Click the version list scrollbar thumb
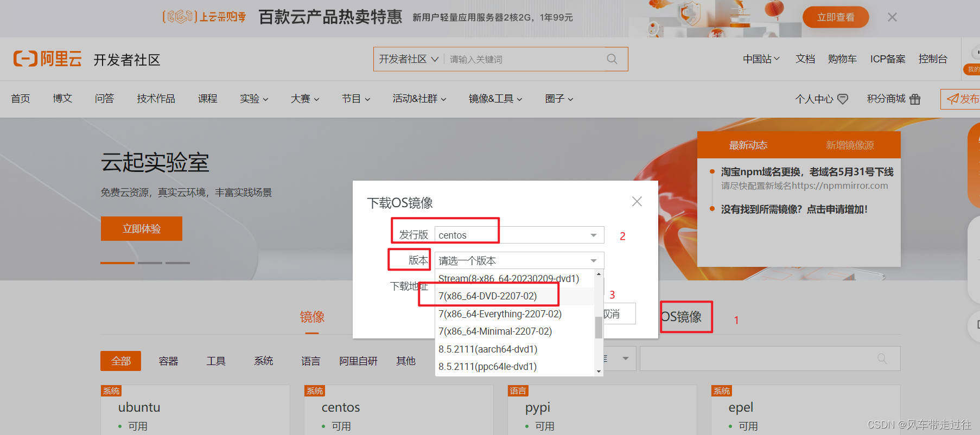 click(x=599, y=328)
